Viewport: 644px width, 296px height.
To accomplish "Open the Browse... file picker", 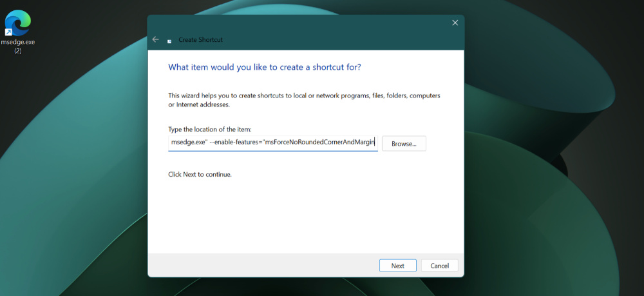I will 404,143.
